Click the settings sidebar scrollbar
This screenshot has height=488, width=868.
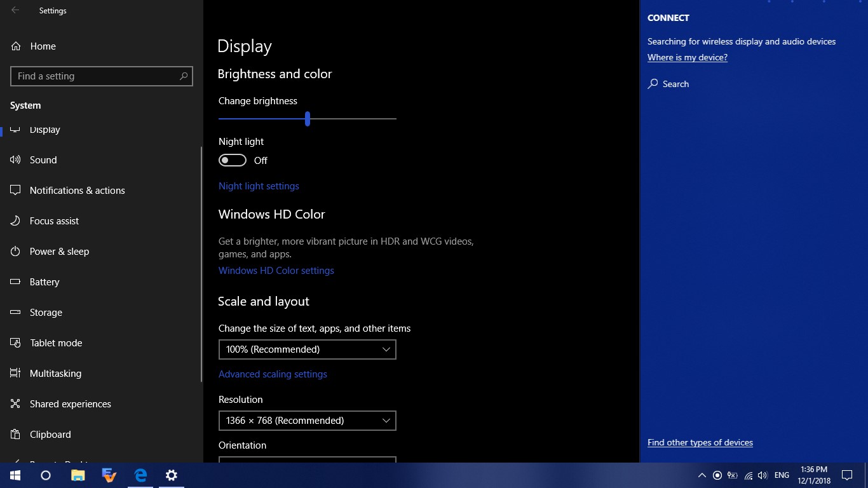201,264
